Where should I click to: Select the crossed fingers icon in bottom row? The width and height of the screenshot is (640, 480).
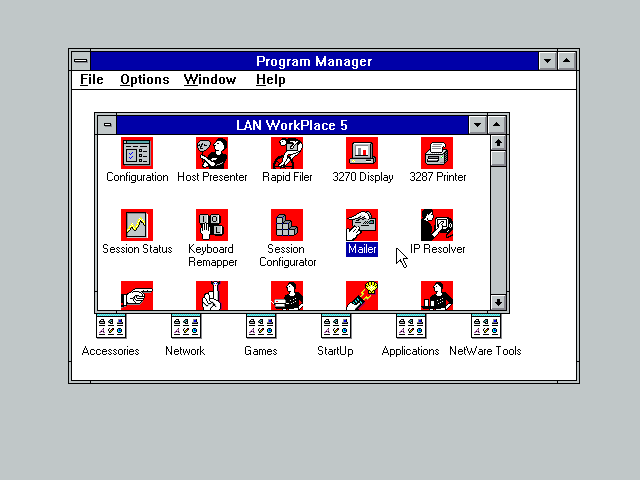pos(212,296)
